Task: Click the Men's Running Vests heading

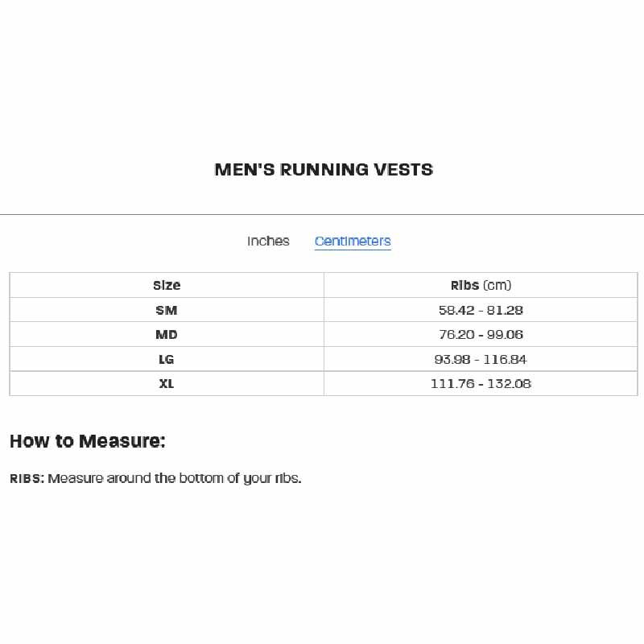Action: (x=324, y=170)
